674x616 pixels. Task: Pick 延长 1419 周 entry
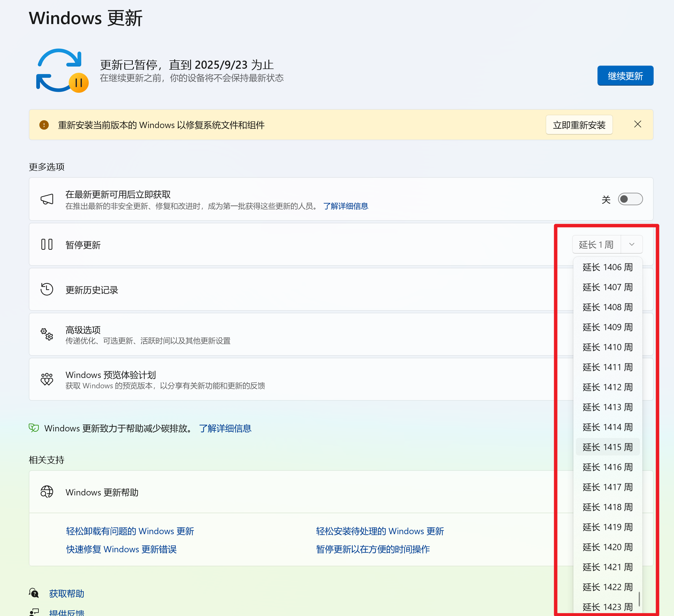tap(607, 527)
